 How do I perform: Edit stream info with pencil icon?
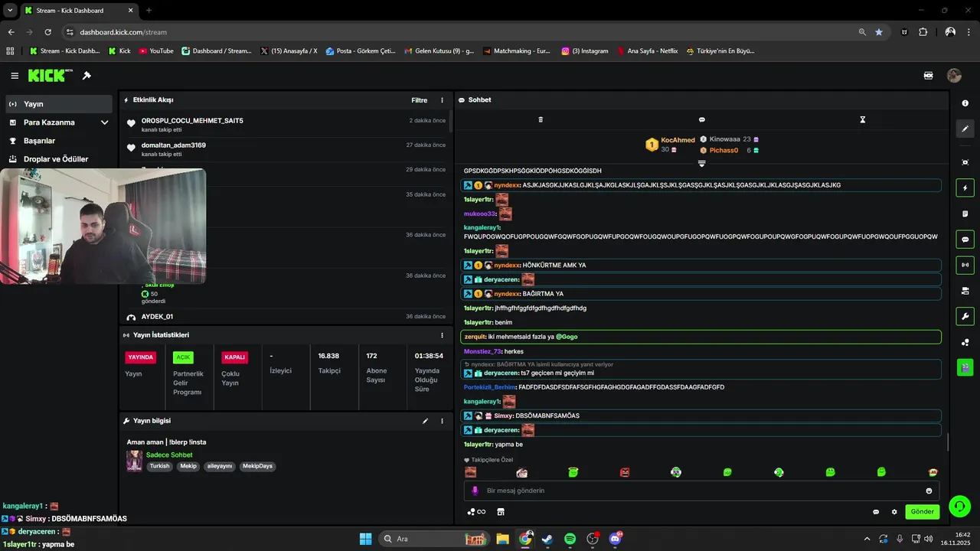click(x=425, y=421)
